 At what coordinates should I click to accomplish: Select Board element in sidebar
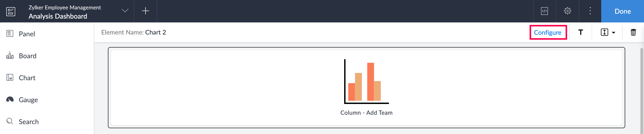[x=28, y=56]
